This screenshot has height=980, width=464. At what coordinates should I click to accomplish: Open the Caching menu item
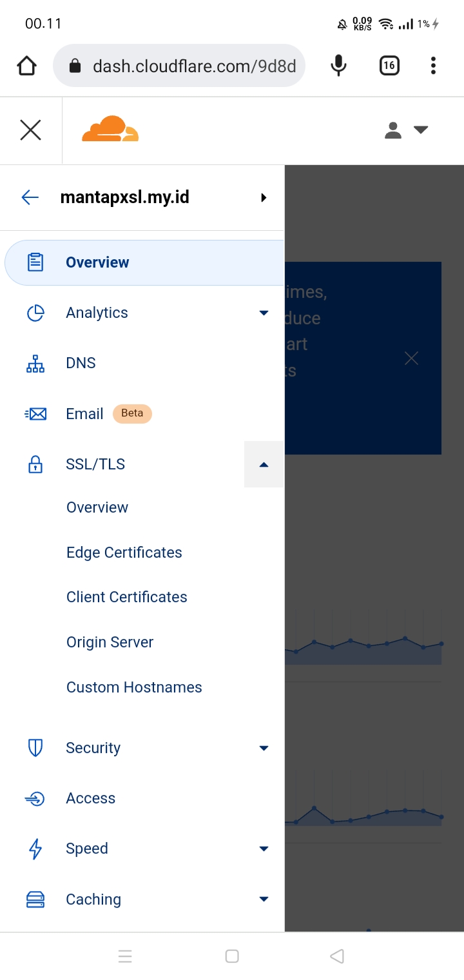tap(93, 899)
